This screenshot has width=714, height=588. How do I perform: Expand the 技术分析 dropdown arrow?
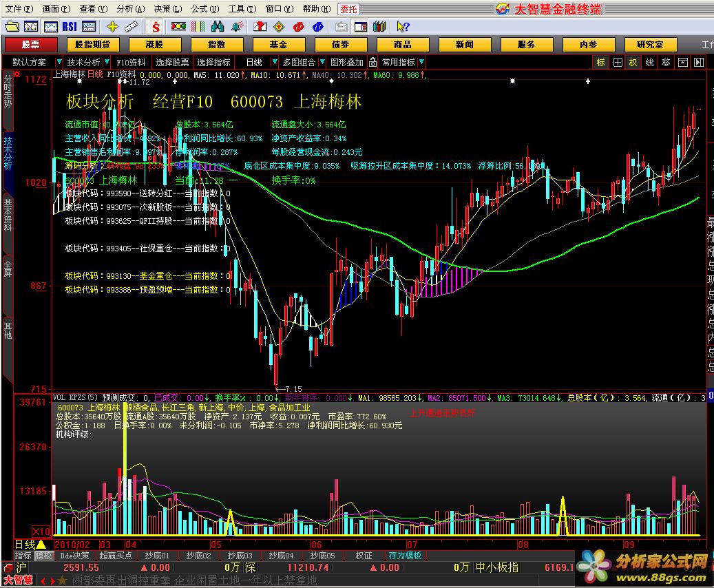[107, 62]
